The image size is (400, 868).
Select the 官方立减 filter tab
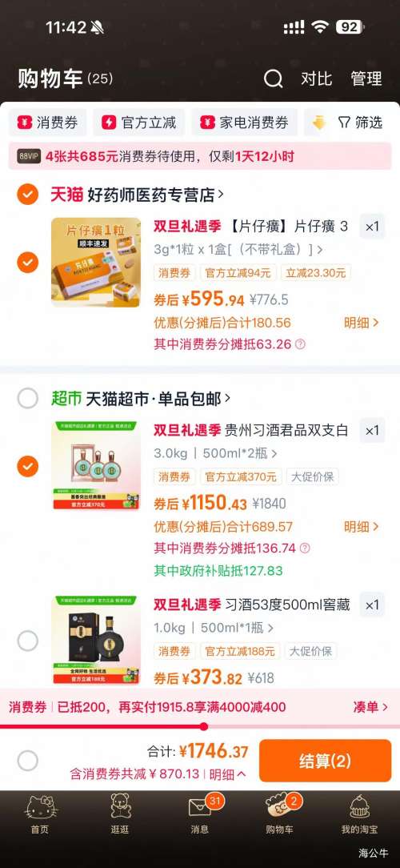pyautogui.click(x=139, y=123)
